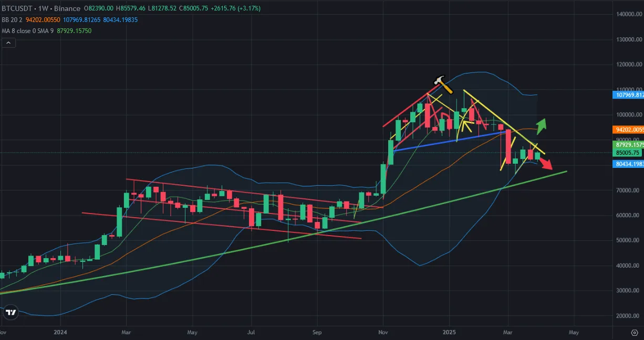Click the Bollinger lower value 80434.19835
This screenshot has height=340, width=644.
point(120,19)
